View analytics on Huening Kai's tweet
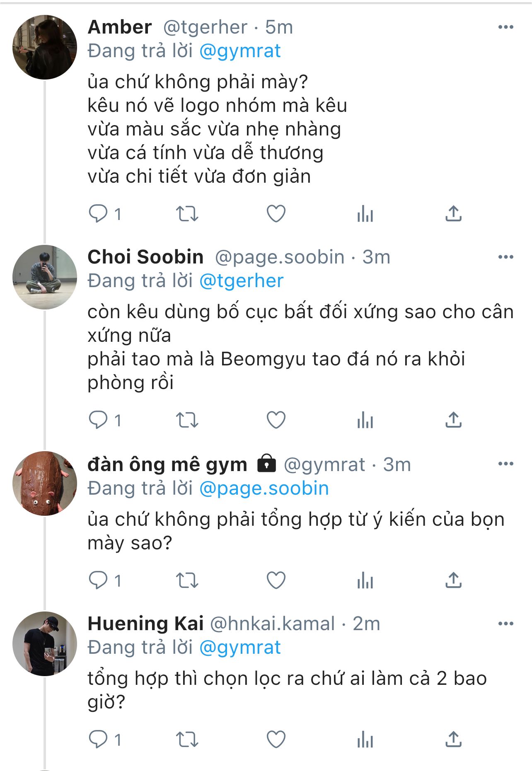Screen dimensions: 532x771 coord(365,739)
